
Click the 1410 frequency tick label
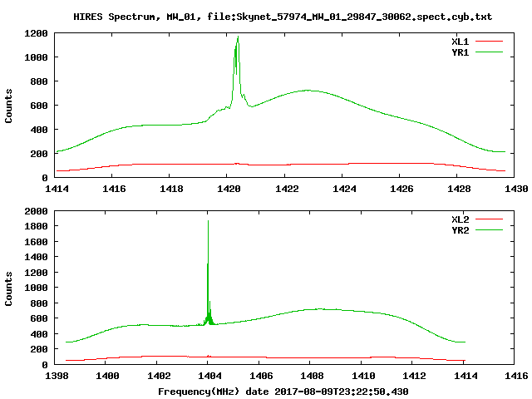coord(363,376)
